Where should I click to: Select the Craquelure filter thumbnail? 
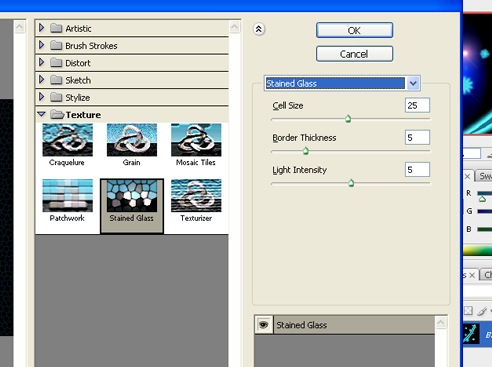click(67, 140)
